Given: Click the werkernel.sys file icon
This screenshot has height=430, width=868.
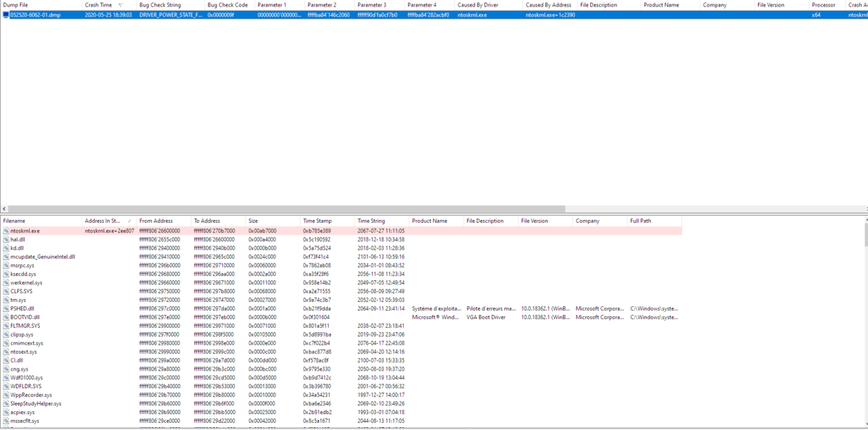Looking at the screenshot, I should coord(6,283).
